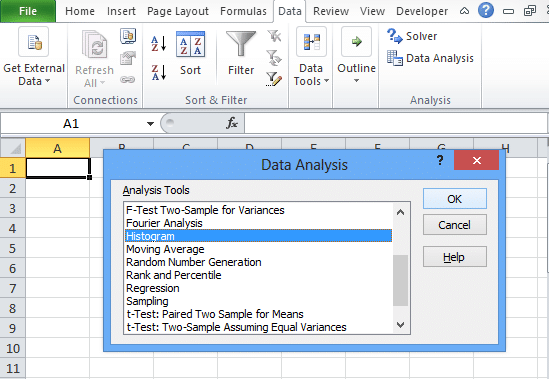Select t-Test: Paired Two Sample for Means
Screen dimensions: 549x379
point(258,314)
